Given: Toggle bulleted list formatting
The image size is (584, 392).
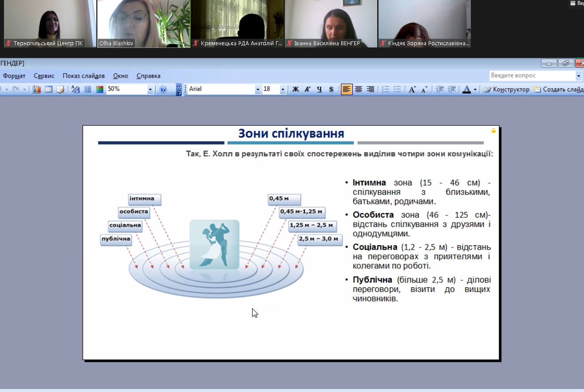Looking at the screenshot, I should point(398,89).
